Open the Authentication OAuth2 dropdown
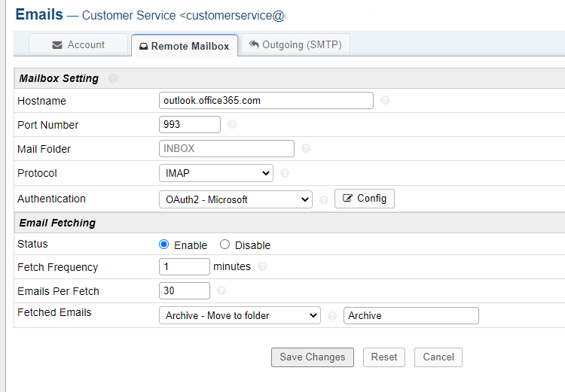Screen dimensions: 565x392 coord(236,199)
